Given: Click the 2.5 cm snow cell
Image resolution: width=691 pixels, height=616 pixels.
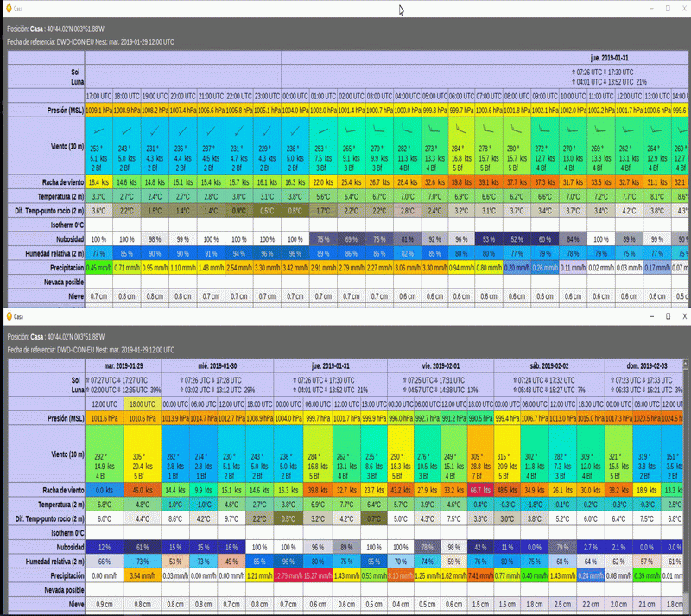Looking at the screenshot, I should [562, 604].
